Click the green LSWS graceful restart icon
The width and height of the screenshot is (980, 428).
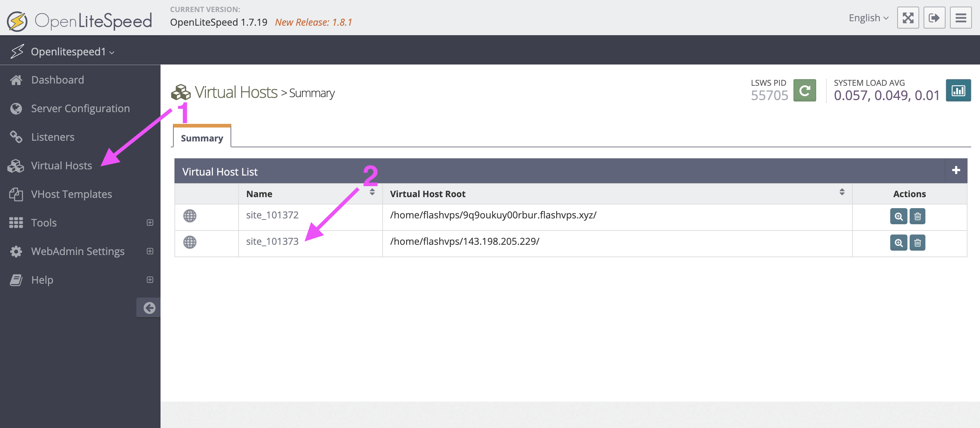click(x=804, y=91)
